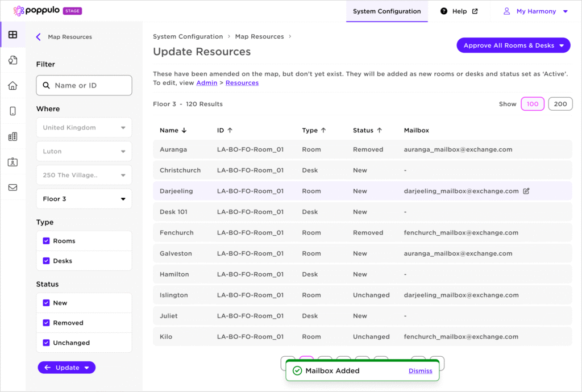Click the Name or ID search field
Screen dimensions: 582x392
[x=84, y=85]
